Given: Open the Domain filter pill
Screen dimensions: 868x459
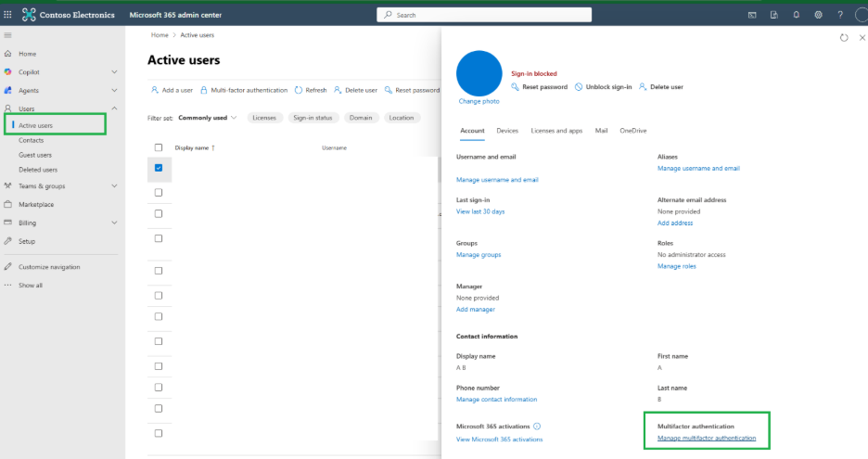Looking at the screenshot, I should [361, 118].
